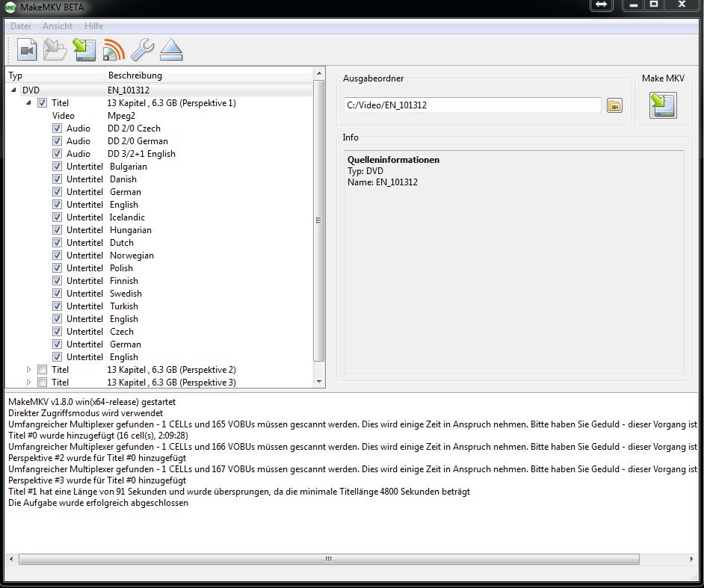
Task: Click the Beschreibung column header
Action: coord(209,75)
